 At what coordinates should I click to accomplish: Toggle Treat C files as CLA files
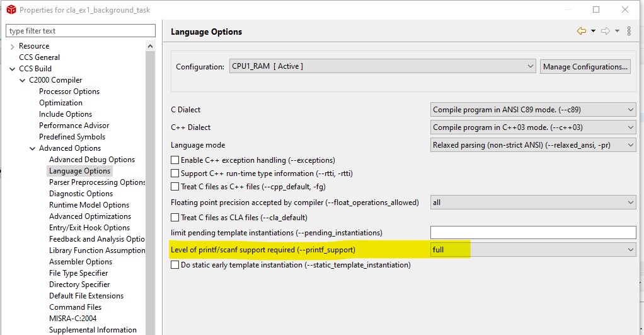[175, 218]
